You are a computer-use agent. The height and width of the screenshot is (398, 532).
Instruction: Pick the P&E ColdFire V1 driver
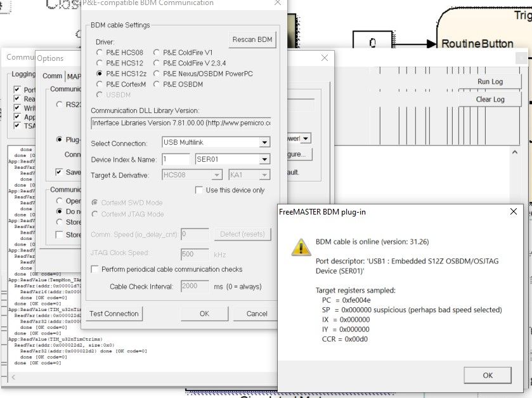pos(157,53)
